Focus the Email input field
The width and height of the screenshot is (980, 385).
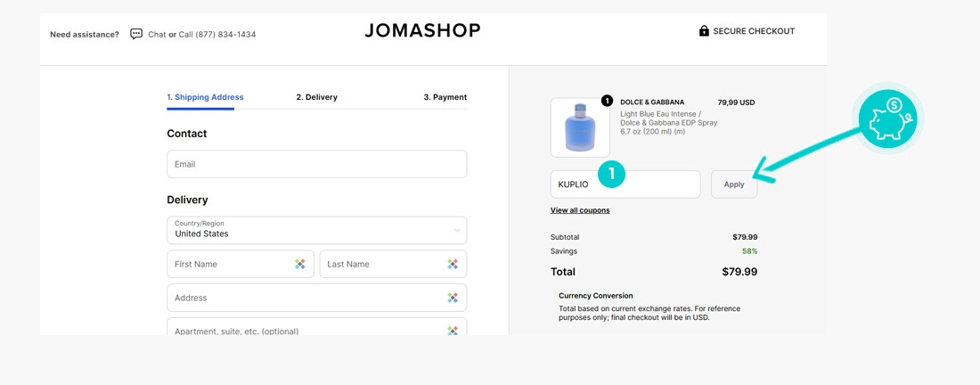tap(317, 164)
